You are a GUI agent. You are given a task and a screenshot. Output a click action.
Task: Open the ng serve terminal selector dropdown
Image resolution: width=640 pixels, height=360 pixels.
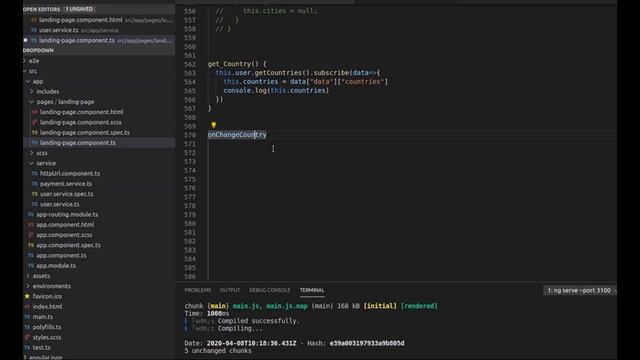(580, 290)
